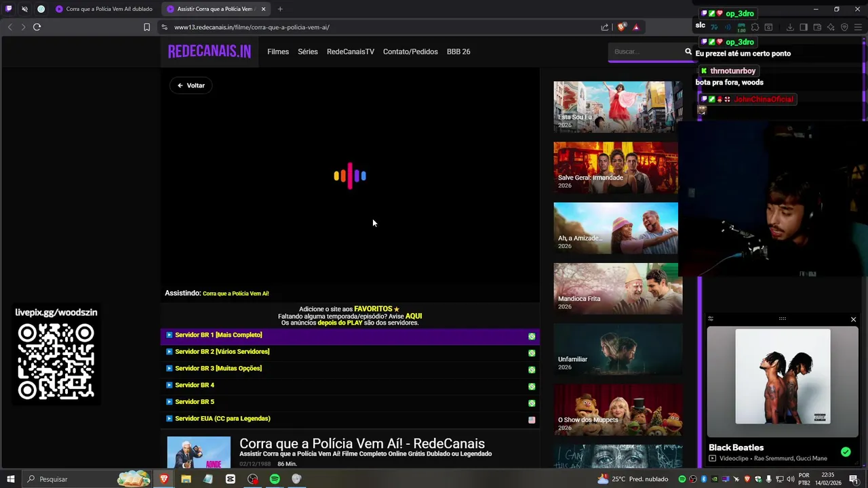Share this page via the share icon
The image size is (868, 488).
[605, 27]
